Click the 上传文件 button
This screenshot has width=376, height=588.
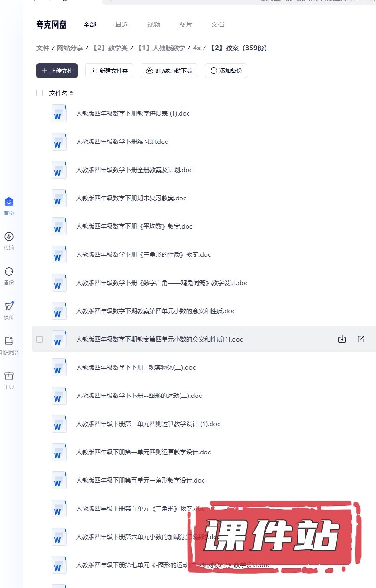point(57,71)
